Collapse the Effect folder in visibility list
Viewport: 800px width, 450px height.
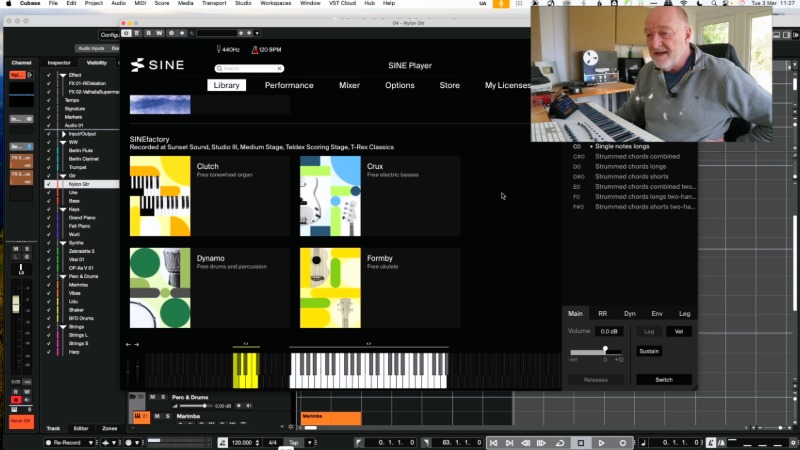[x=62, y=75]
